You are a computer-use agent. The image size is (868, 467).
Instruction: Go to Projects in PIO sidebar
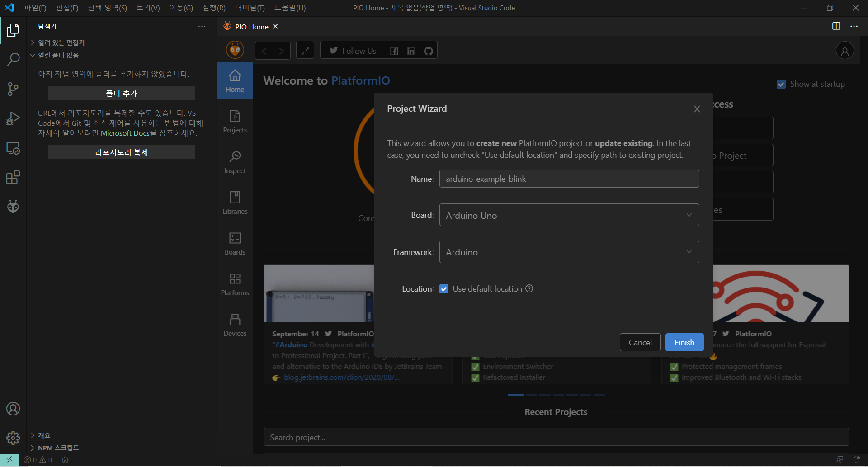pyautogui.click(x=235, y=121)
